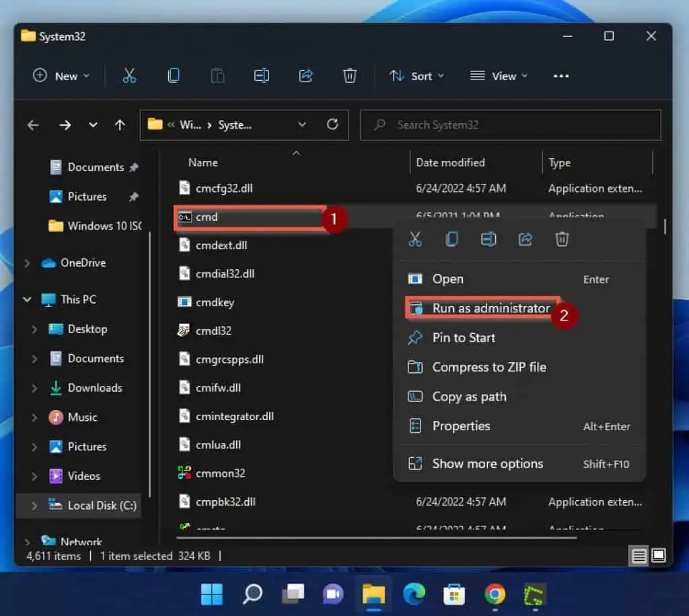
Task: Share cmd using the context menu share icon
Action: pyautogui.click(x=525, y=239)
